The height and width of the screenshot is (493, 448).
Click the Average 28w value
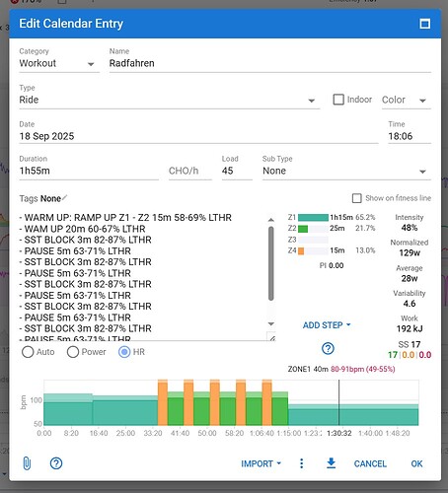[410, 278]
